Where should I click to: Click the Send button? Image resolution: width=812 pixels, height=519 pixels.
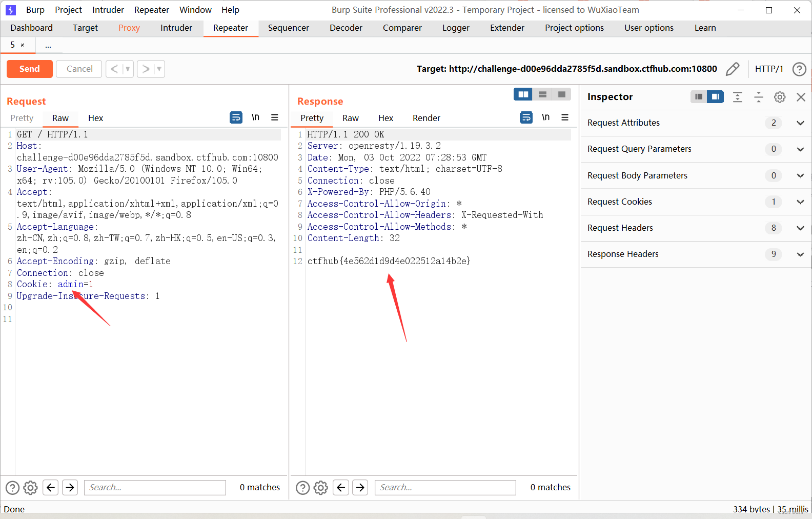[30, 69]
